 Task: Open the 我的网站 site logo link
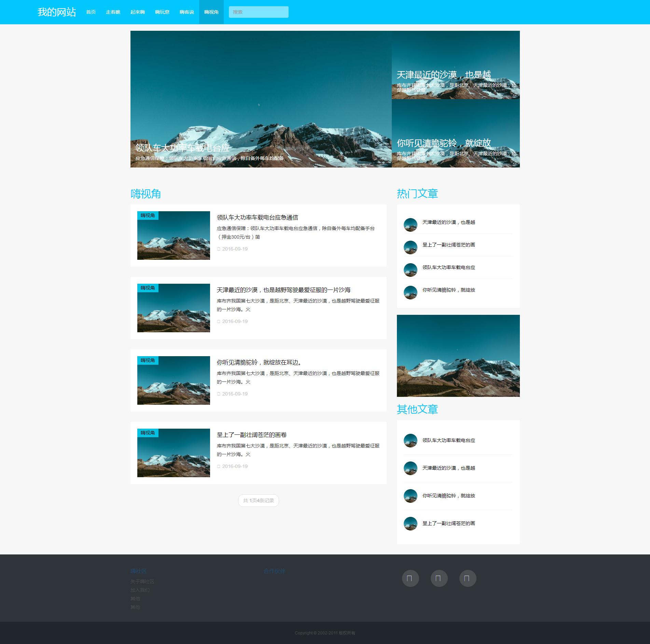57,12
